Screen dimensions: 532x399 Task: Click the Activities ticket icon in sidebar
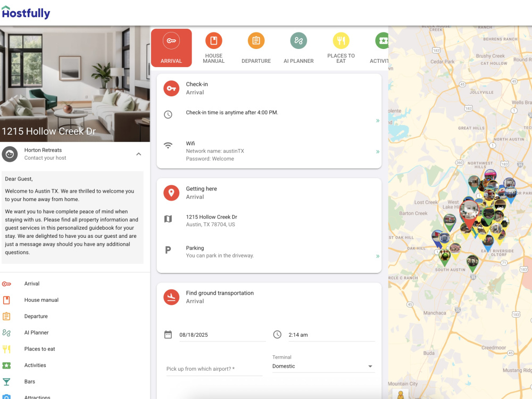pyautogui.click(x=6, y=365)
